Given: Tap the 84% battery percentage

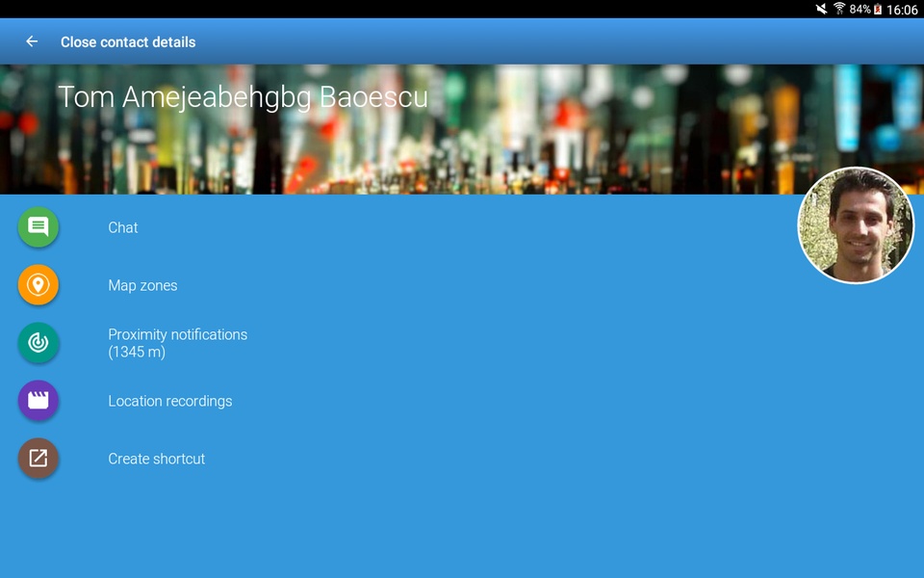Looking at the screenshot, I should click(x=860, y=9).
